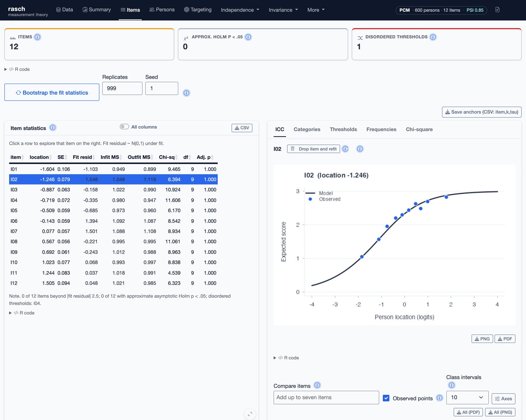Focus the Replicates input field
The image size is (526, 420).
(x=122, y=88)
